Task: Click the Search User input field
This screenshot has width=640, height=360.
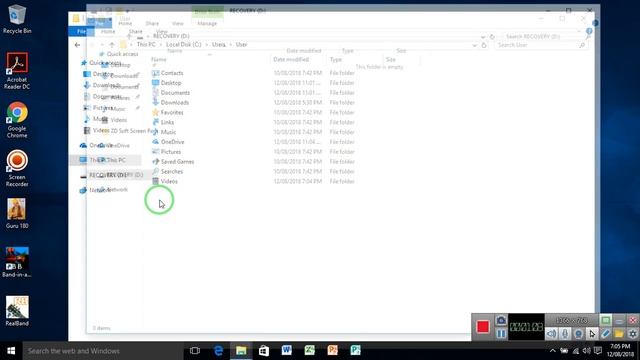Action: (541, 45)
